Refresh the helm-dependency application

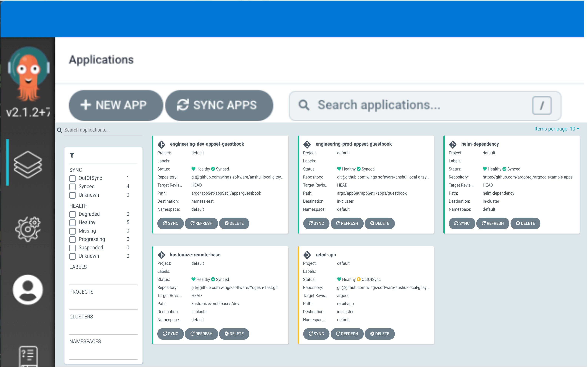click(492, 223)
